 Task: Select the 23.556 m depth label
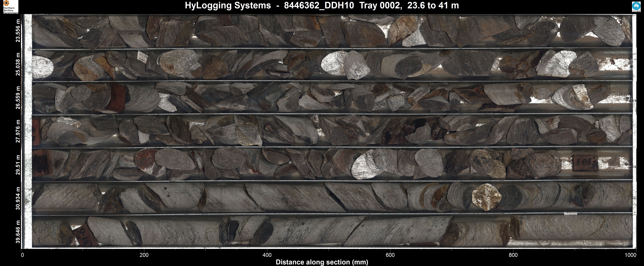coord(18,31)
